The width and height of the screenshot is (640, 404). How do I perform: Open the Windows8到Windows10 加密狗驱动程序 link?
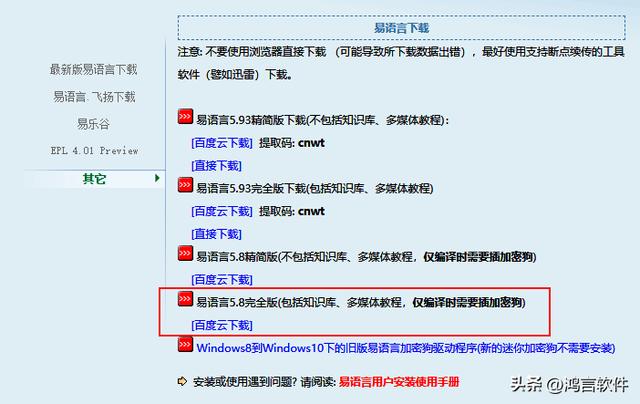(x=410, y=348)
